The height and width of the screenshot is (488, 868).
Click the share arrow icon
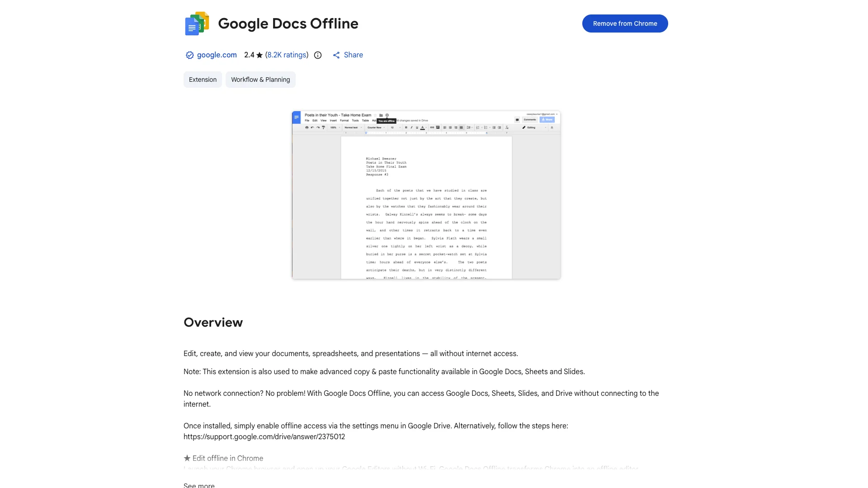(336, 55)
